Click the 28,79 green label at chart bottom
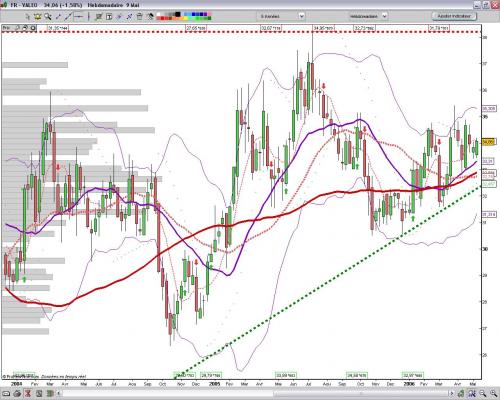Screen dimensions: 500x400 pyautogui.click(x=211, y=375)
